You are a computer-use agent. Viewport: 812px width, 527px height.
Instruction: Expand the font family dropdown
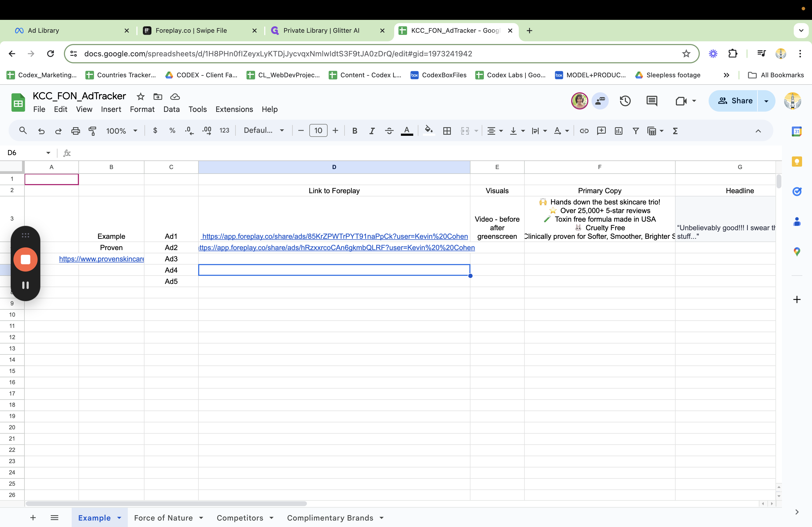[264, 131]
